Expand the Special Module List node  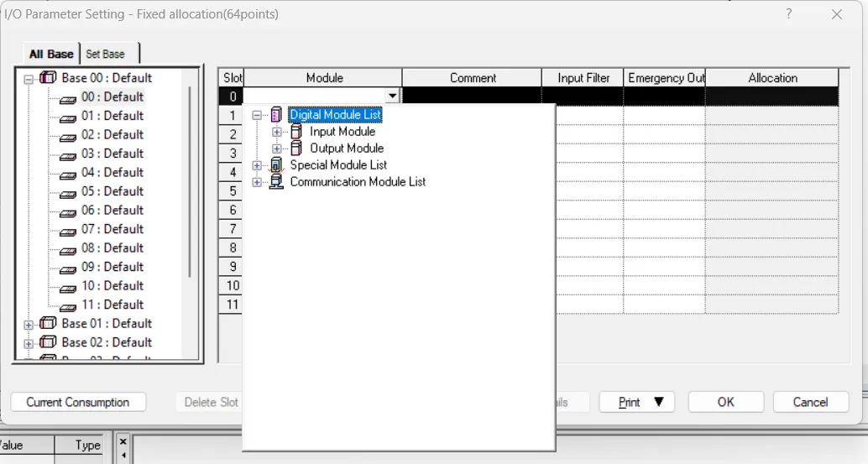pyautogui.click(x=257, y=165)
